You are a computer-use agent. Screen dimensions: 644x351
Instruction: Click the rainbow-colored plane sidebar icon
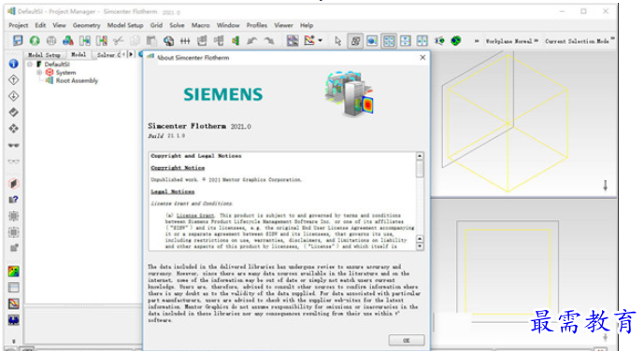tap(14, 271)
